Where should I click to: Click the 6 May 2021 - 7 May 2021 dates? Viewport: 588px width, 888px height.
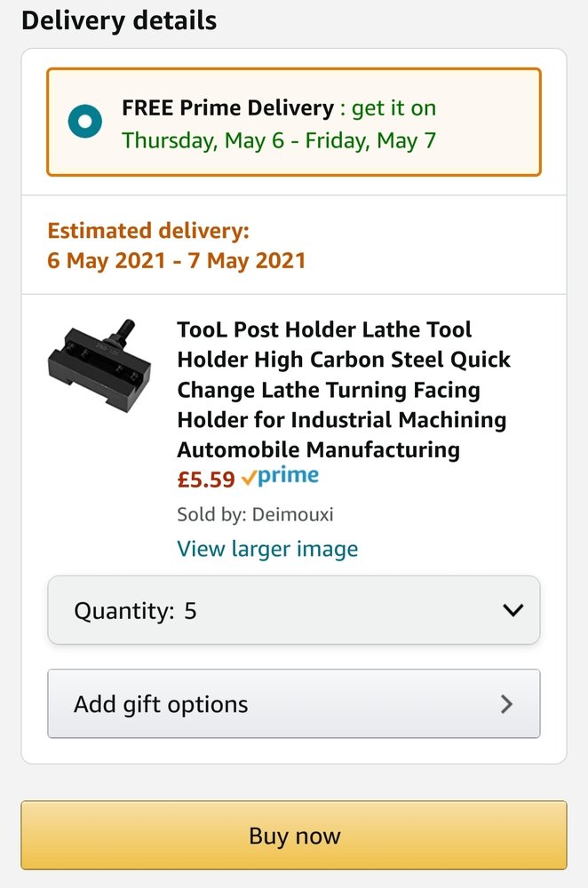tap(177, 260)
